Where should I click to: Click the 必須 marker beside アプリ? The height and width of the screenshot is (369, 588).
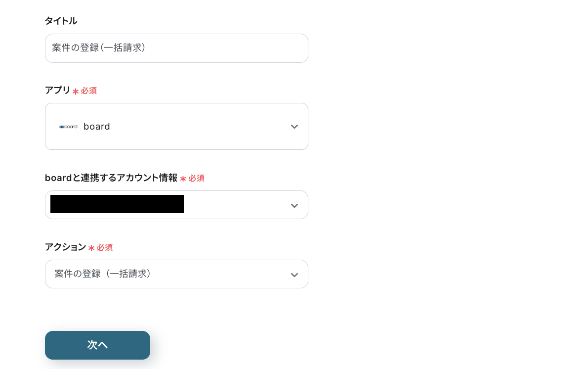click(x=89, y=91)
